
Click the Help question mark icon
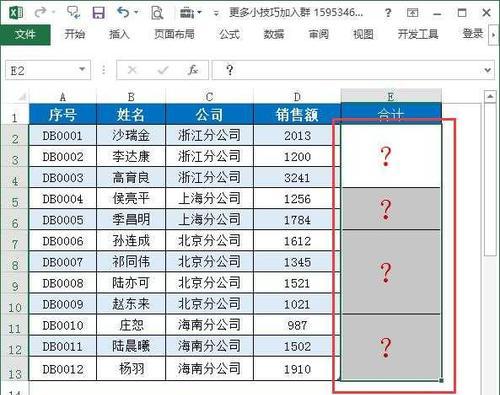coord(388,13)
